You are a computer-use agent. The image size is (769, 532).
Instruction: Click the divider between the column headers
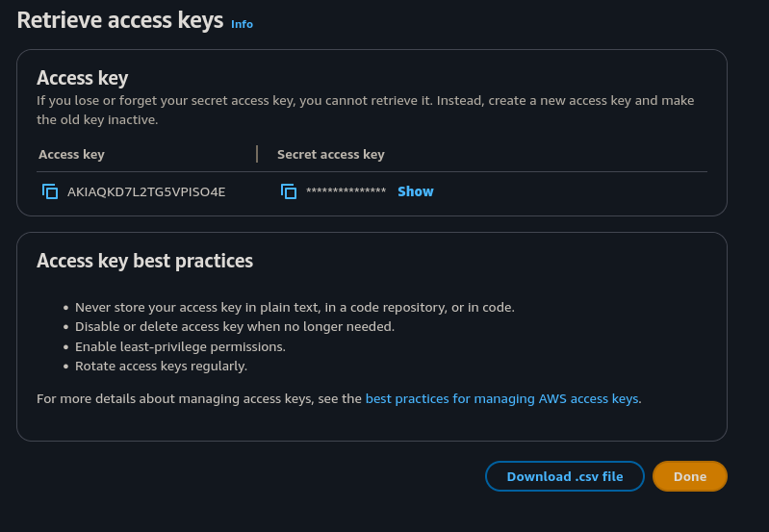pyautogui.click(x=257, y=154)
